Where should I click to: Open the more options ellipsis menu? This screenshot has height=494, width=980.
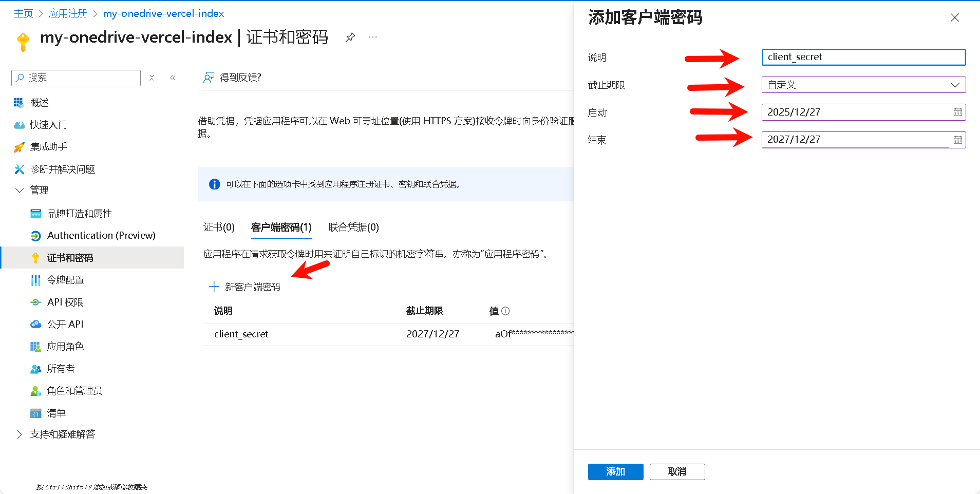coord(373,37)
